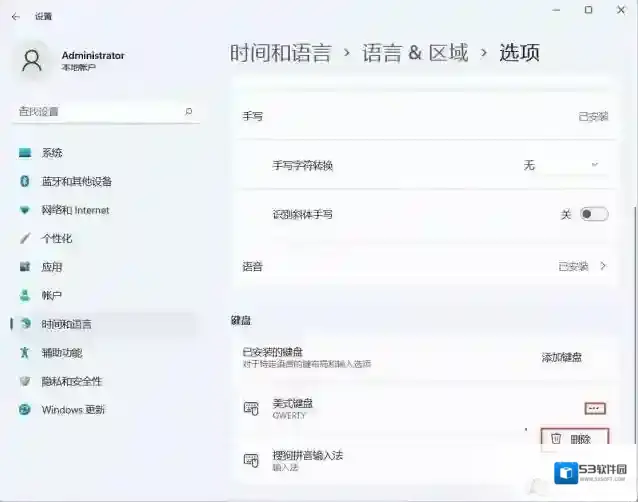The image size is (638, 502).
Task: Open more options for 美式键盘
Action: pyautogui.click(x=594, y=408)
